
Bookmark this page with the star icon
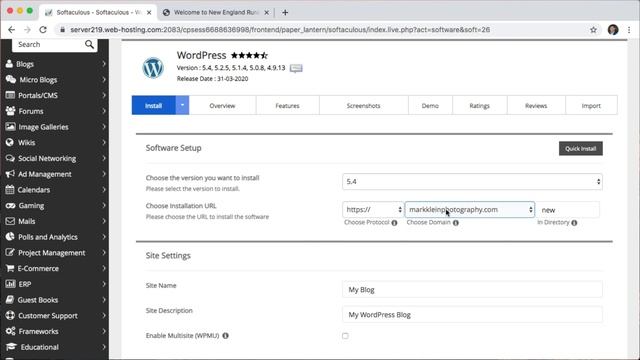[593, 30]
